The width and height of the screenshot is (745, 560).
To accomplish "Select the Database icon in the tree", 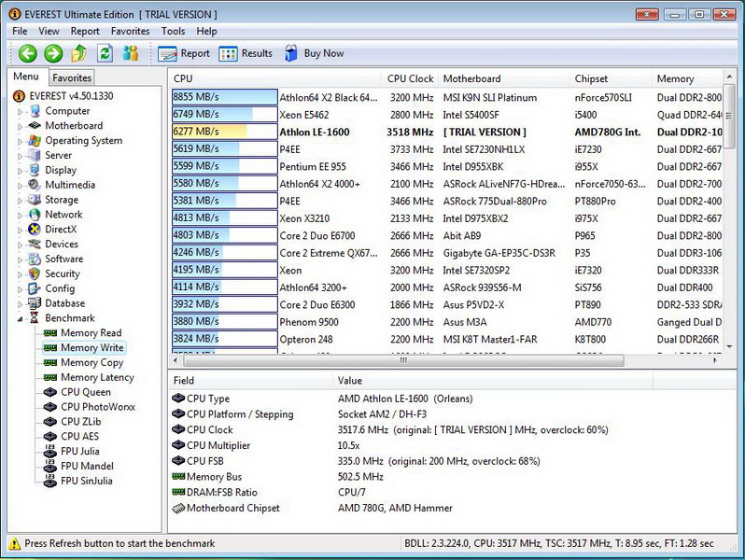I will pos(35,303).
